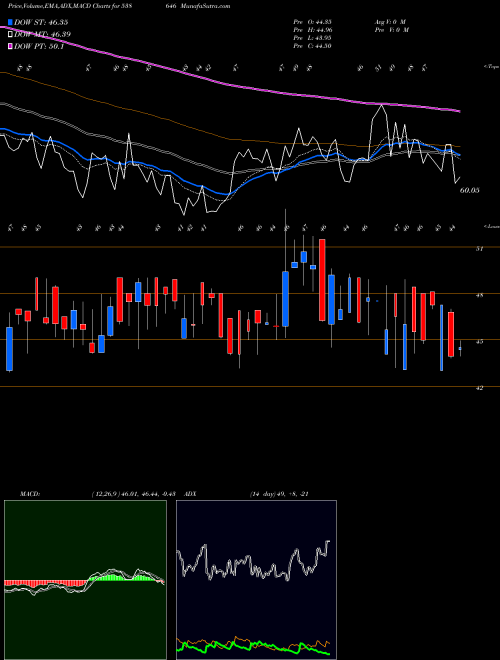Click the 42 price axis label
This screenshot has height=660, width=500.
tap(479, 388)
